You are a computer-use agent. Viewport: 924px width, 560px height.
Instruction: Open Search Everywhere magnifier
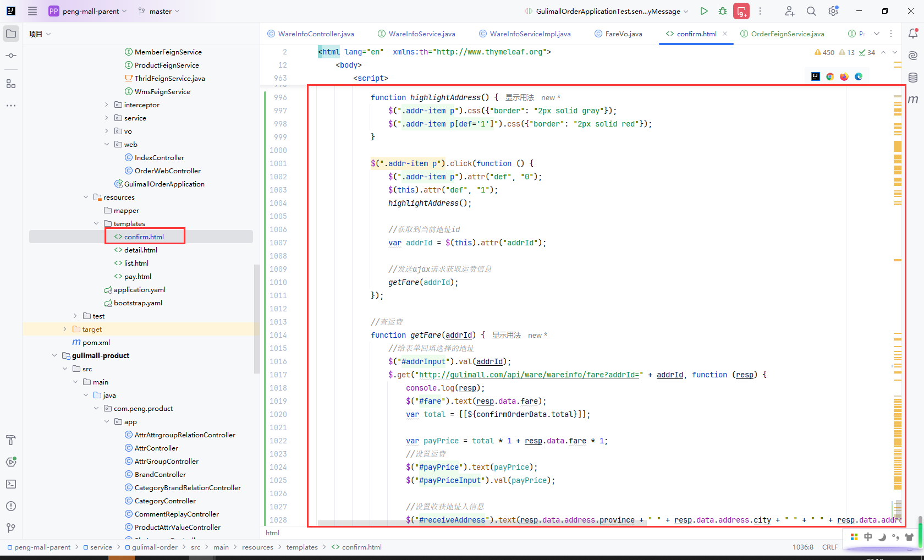click(x=811, y=11)
